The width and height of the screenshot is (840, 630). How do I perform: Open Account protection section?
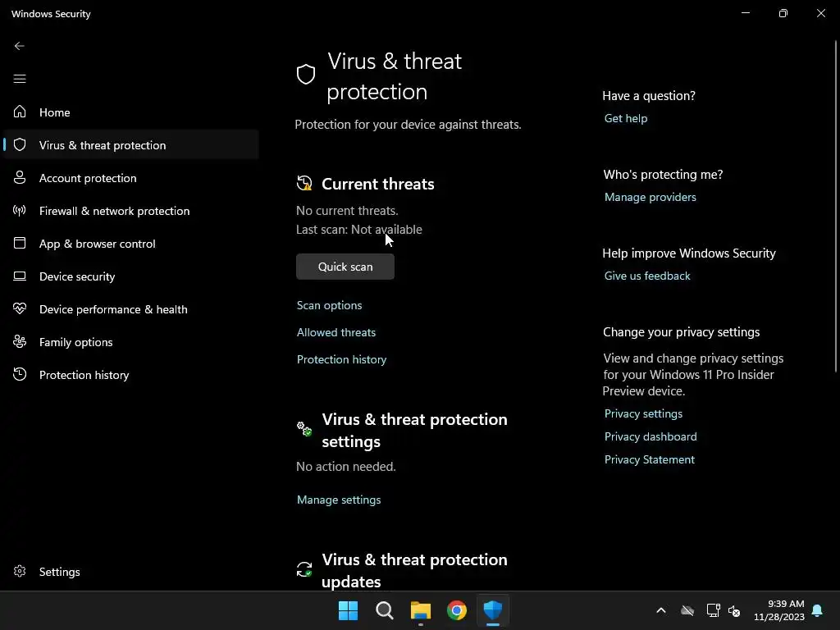coord(131,178)
